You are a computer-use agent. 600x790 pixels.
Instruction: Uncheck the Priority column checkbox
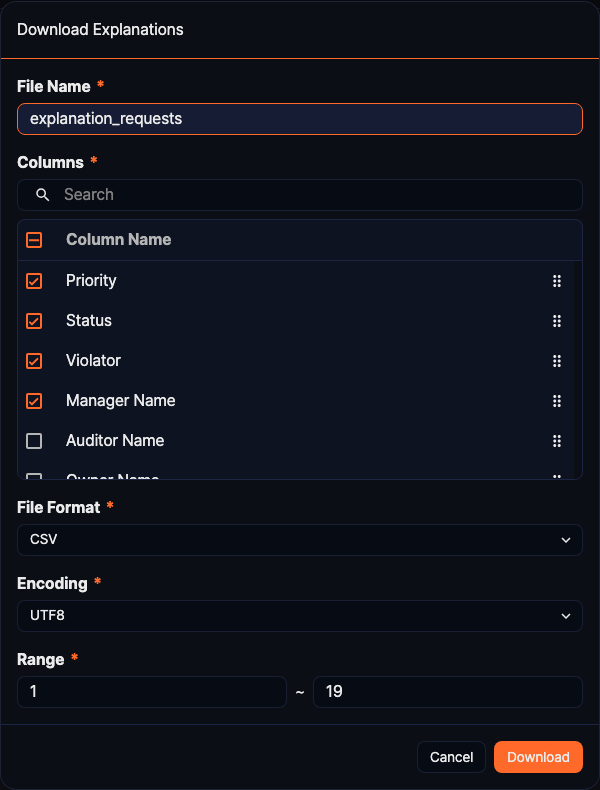(x=34, y=281)
